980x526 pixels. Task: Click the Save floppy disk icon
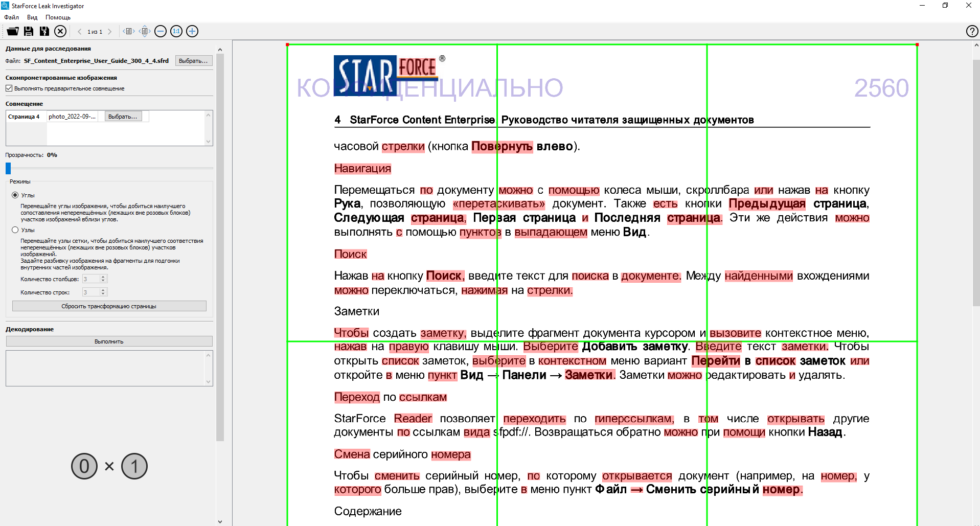coord(29,31)
